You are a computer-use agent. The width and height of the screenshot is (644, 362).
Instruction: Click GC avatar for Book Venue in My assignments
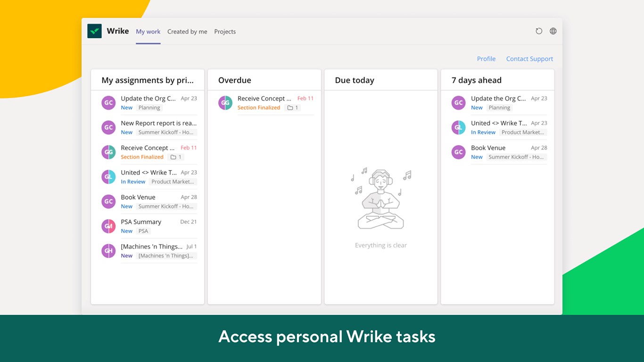pyautogui.click(x=108, y=201)
